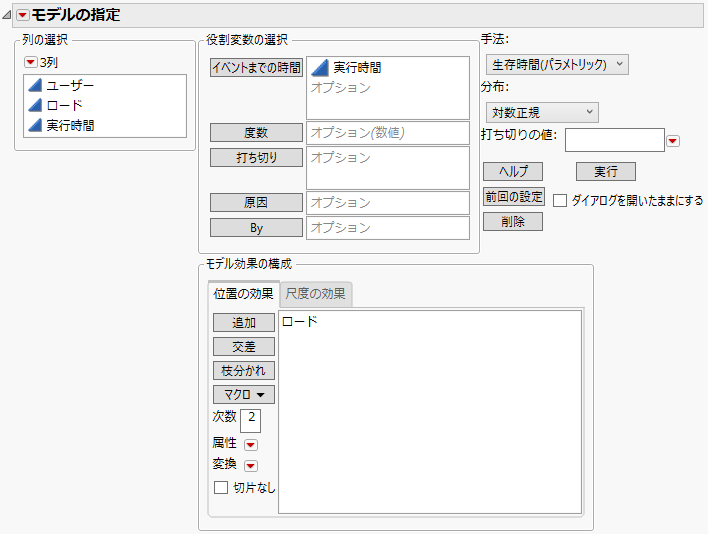Switch to the 位置の効果 tab
The image size is (708, 534).
[243, 294]
